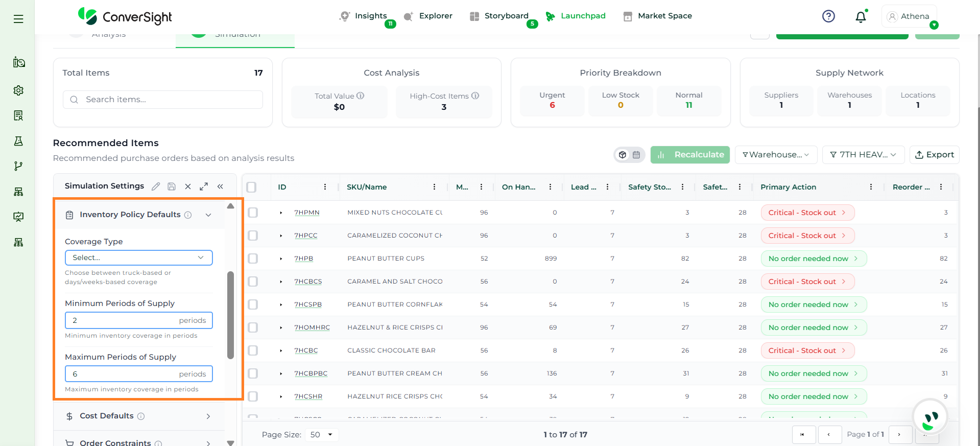980x446 pixels.
Task: Click the Export button
Action: pos(934,155)
